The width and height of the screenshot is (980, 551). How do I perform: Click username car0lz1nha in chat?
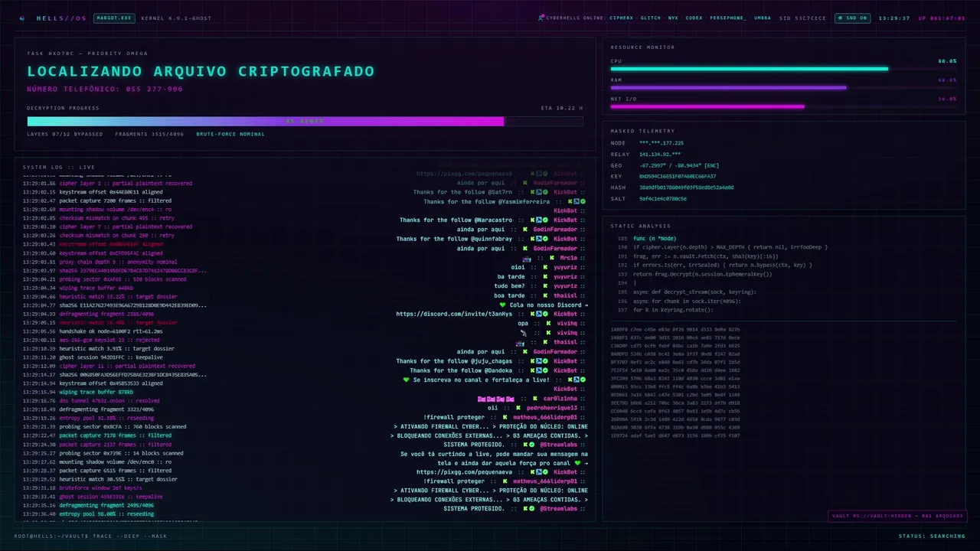coord(560,399)
